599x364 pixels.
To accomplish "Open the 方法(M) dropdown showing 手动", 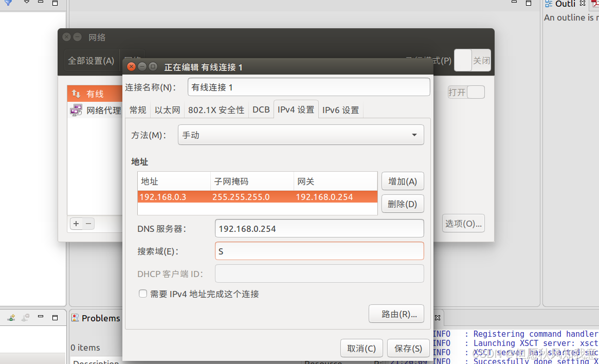I will pos(301,135).
